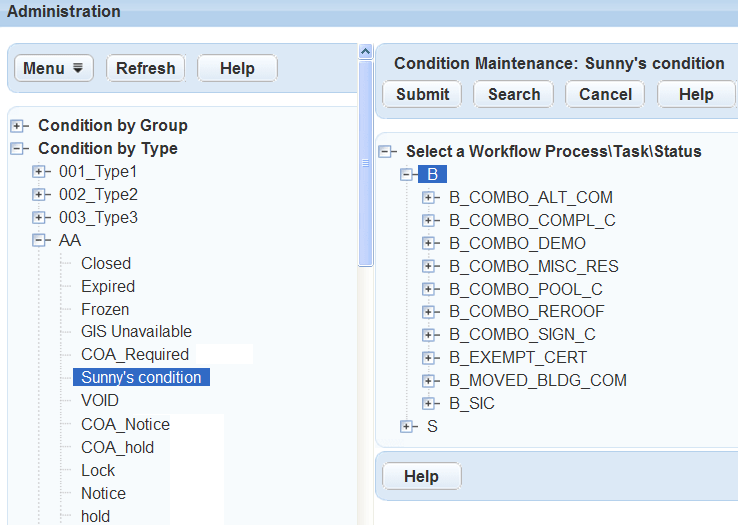Collapse the AA tree node
Screen dimensions: 738x525
(40, 240)
